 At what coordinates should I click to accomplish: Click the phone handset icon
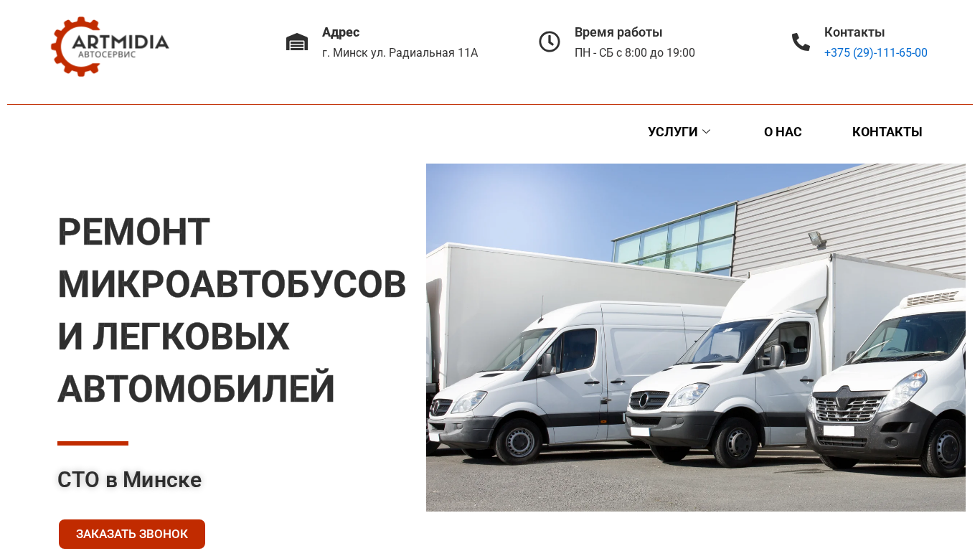[x=801, y=42]
